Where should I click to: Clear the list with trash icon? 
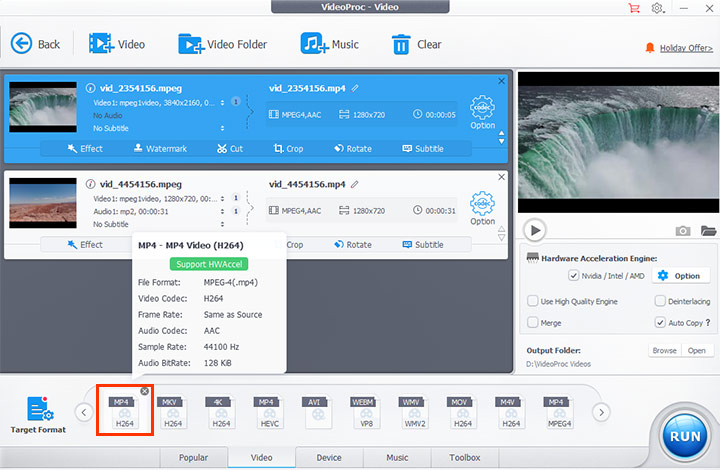click(401, 44)
